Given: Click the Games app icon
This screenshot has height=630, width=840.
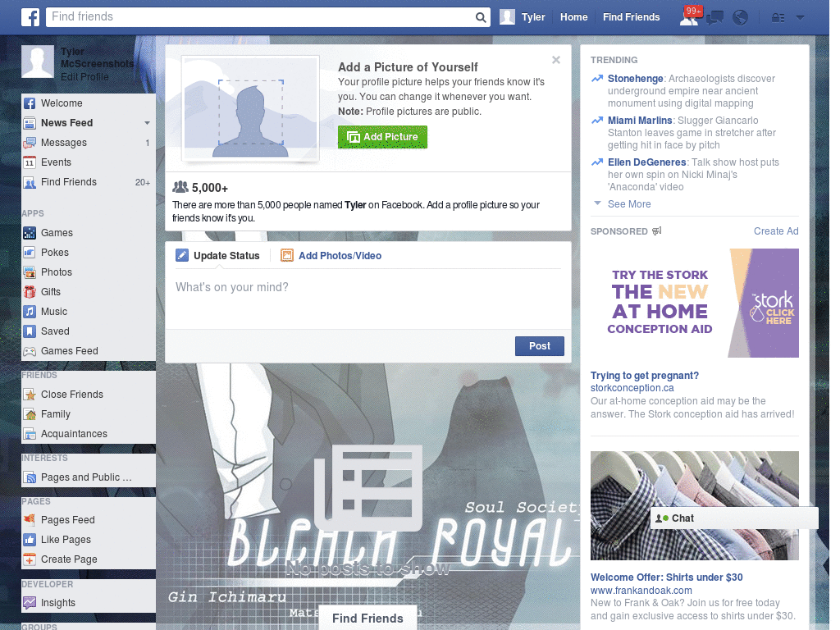Looking at the screenshot, I should [30, 233].
